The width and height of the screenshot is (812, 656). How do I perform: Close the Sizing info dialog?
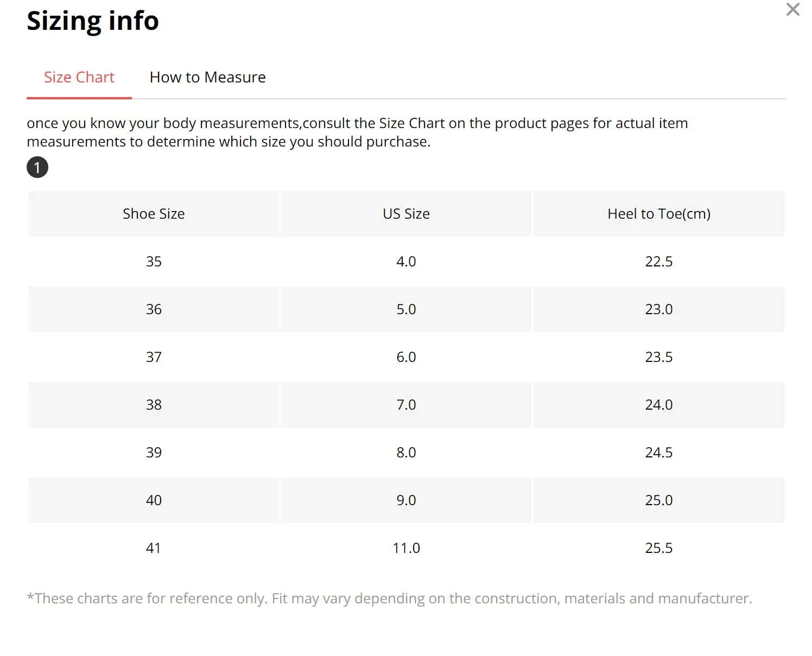tap(792, 9)
